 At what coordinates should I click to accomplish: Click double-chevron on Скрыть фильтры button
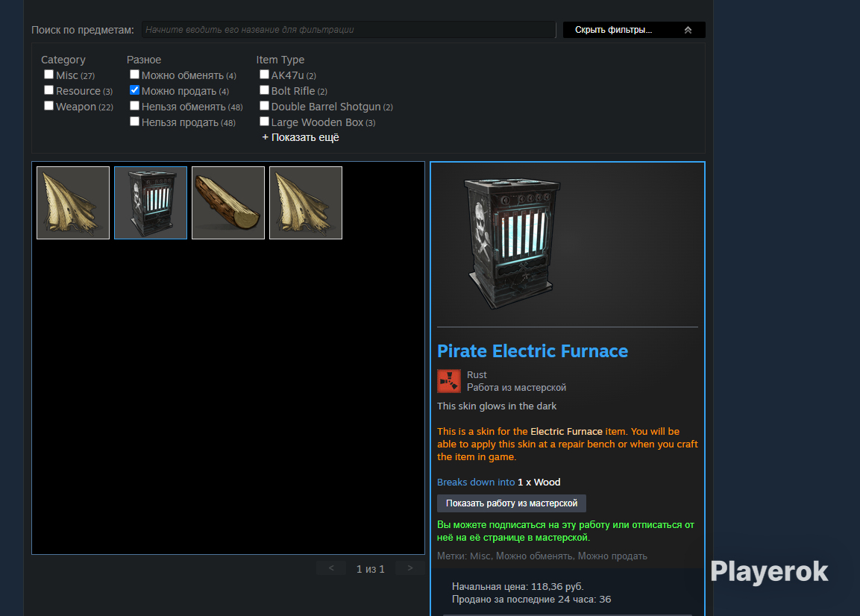[x=688, y=30]
